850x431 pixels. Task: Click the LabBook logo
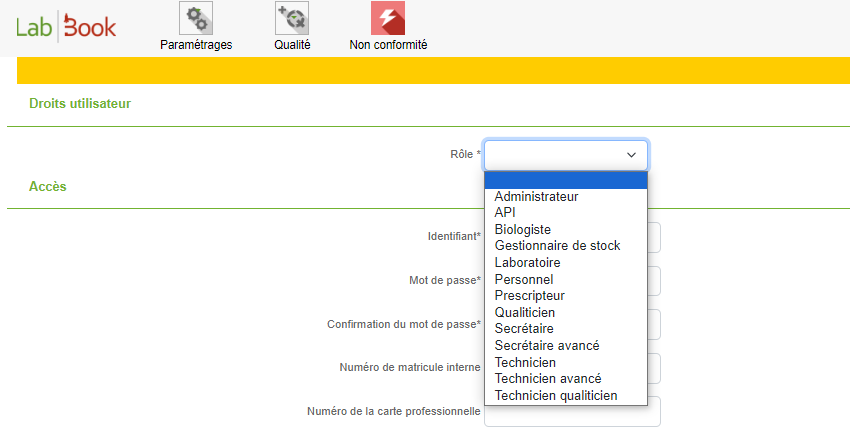tap(66, 27)
